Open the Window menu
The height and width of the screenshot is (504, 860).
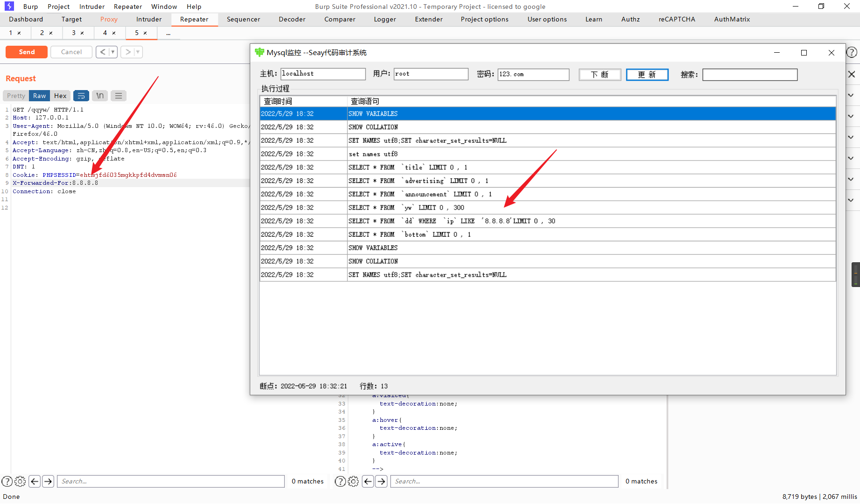point(164,7)
